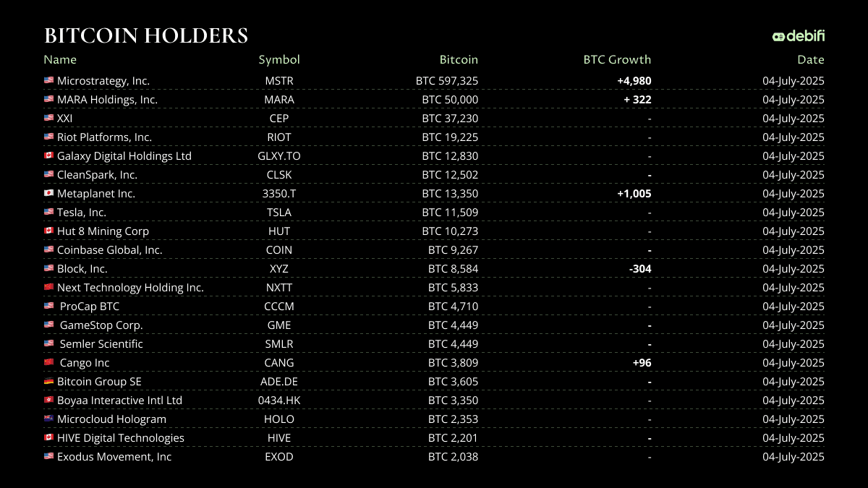
Task: Click the German flag beside Bitcoin Group SE
Action: coord(48,382)
